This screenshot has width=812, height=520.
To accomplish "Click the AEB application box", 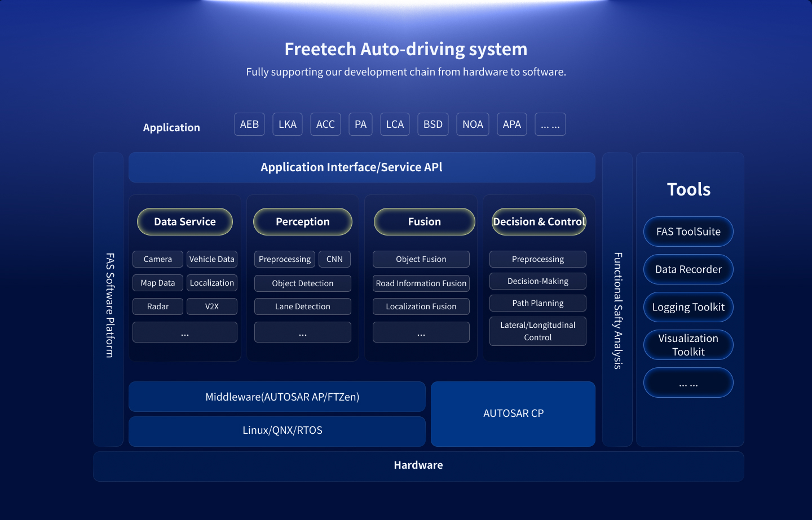I will pos(249,124).
